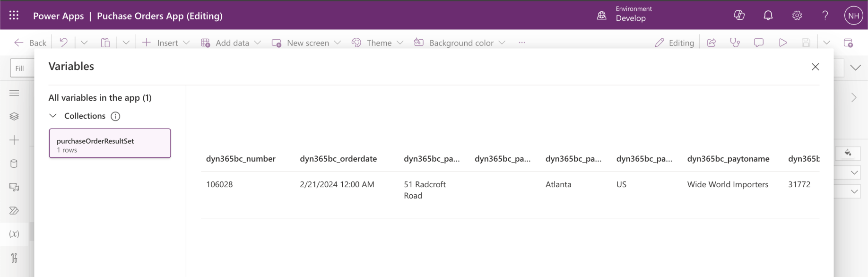Open the notifications bell

coord(768,16)
